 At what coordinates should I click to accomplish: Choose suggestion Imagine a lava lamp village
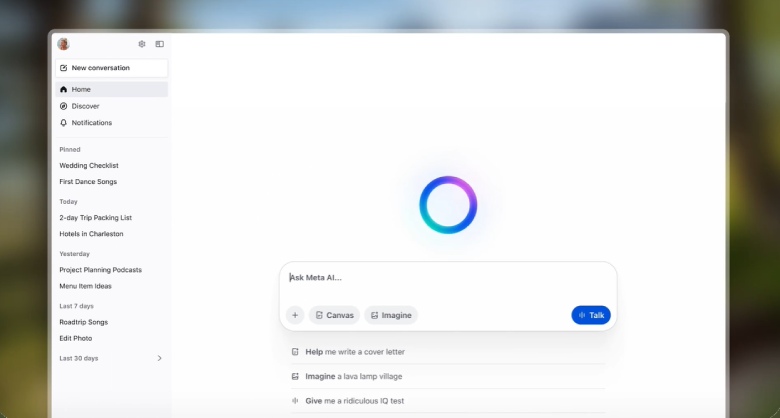448,376
